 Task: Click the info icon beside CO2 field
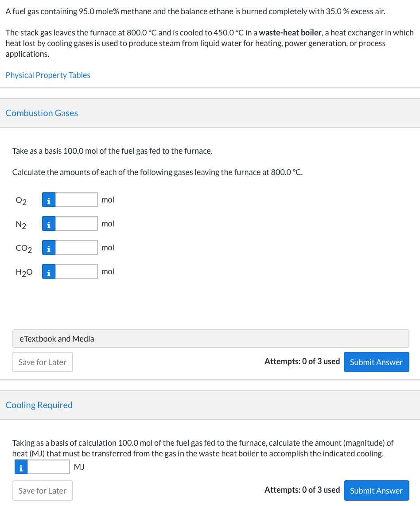[49, 248]
